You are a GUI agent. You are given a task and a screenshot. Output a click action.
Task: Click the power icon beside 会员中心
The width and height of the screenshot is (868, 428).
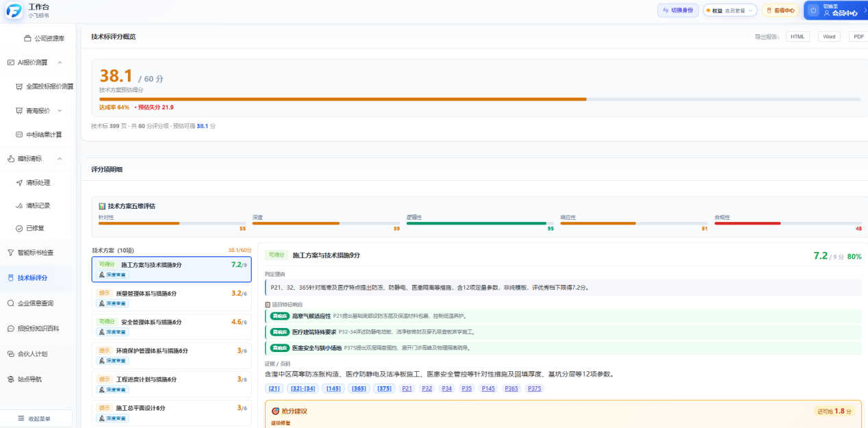[x=813, y=10]
